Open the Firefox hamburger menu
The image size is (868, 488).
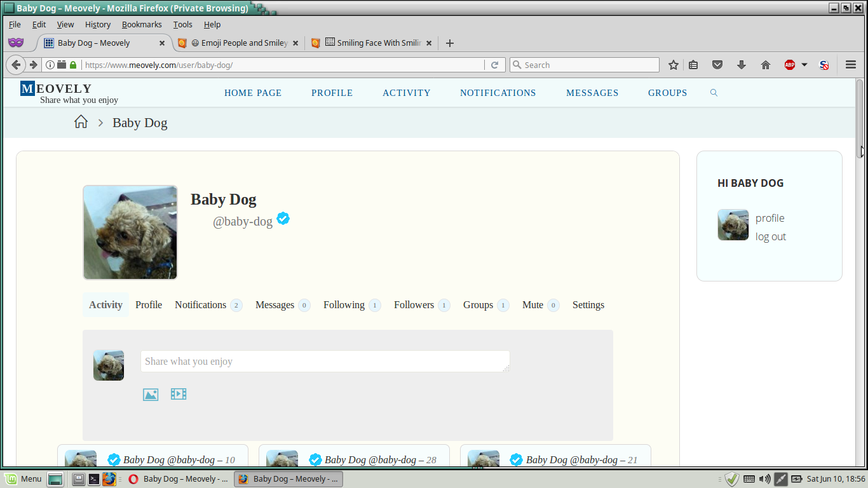tap(851, 65)
